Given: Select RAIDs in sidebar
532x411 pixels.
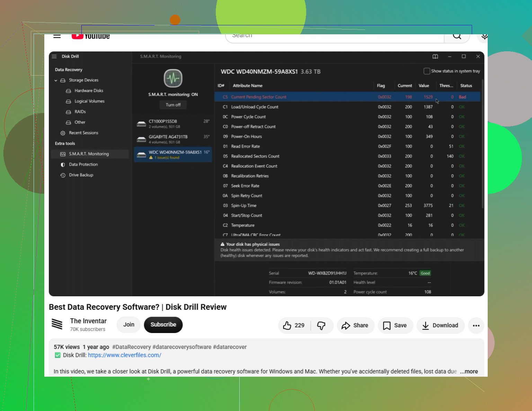Looking at the screenshot, I should pyautogui.click(x=80, y=112).
